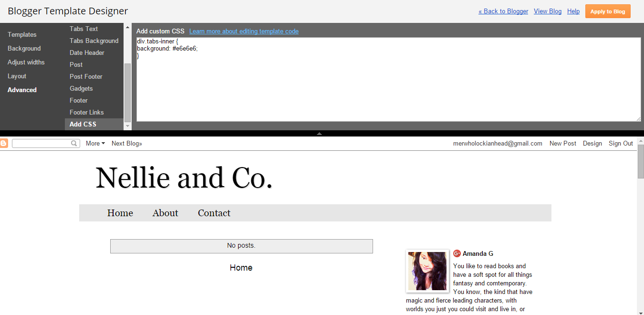This screenshot has width=644, height=315.
Task: Follow the Back to Blogger link
Action: tap(503, 11)
